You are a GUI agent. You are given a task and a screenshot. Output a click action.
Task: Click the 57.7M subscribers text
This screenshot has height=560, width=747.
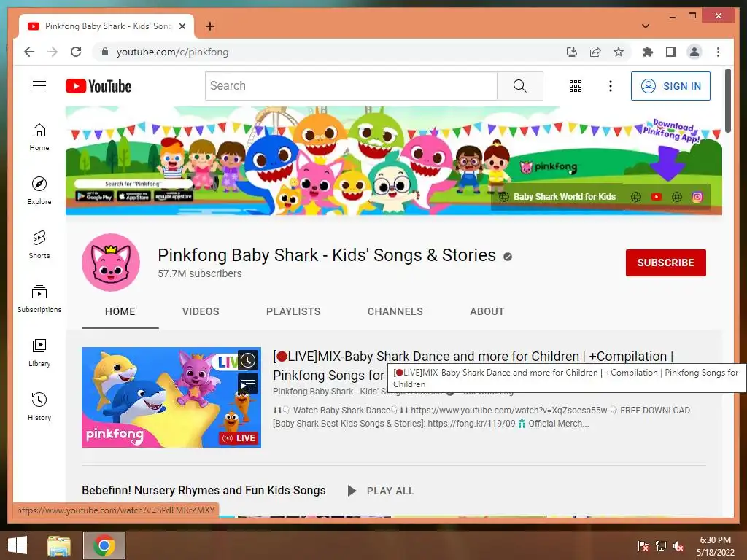coord(200,273)
